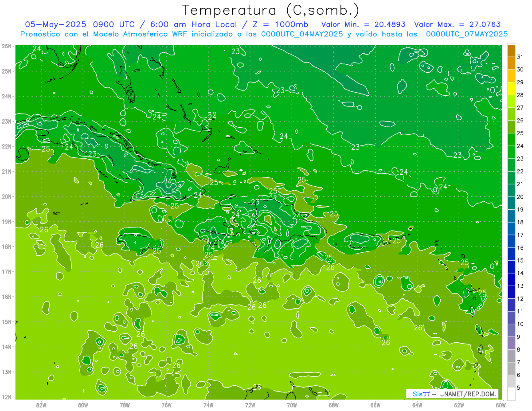Pick the yellow swatch between 28 and 29
This screenshot has width=532, height=411.
tap(511, 89)
